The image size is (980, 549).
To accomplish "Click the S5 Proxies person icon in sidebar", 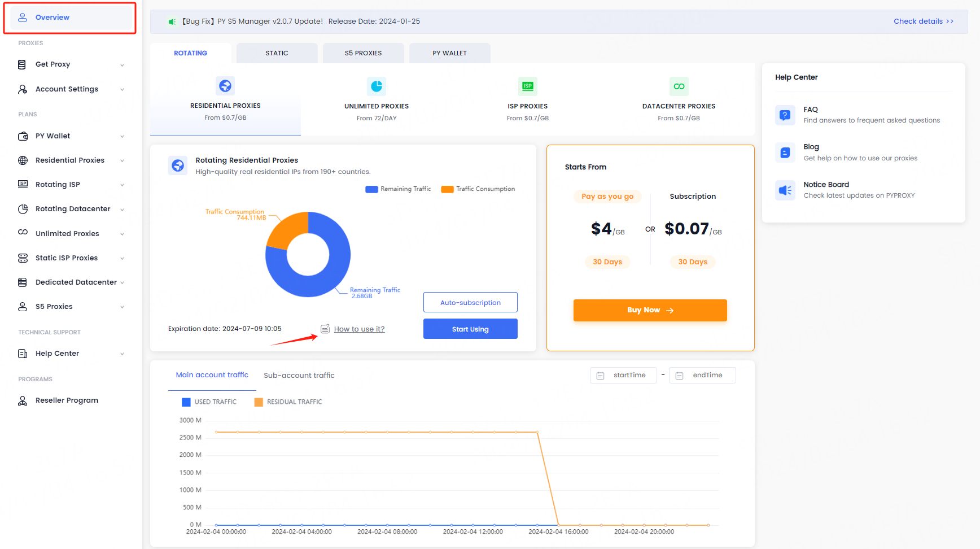I will (23, 307).
